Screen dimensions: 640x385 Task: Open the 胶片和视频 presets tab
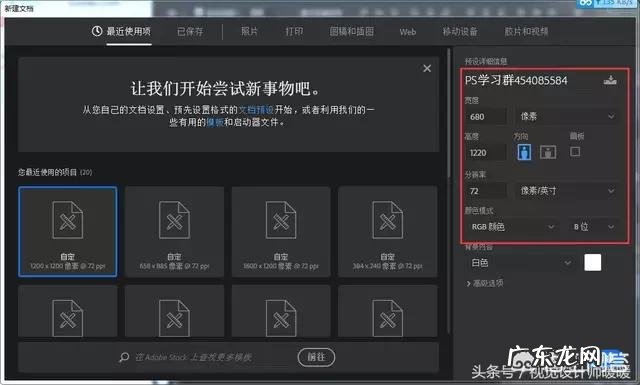click(x=526, y=31)
